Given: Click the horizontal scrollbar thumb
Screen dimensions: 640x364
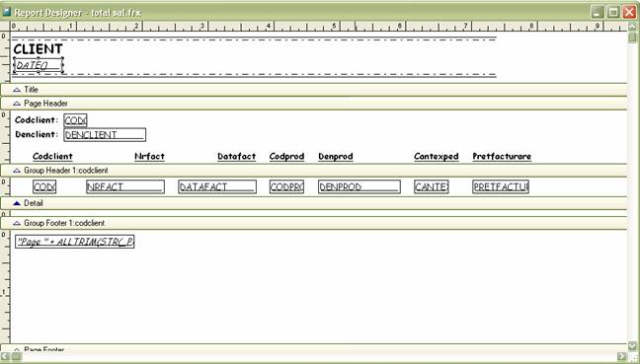Looking at the screenshot, I should coord(17,357).
